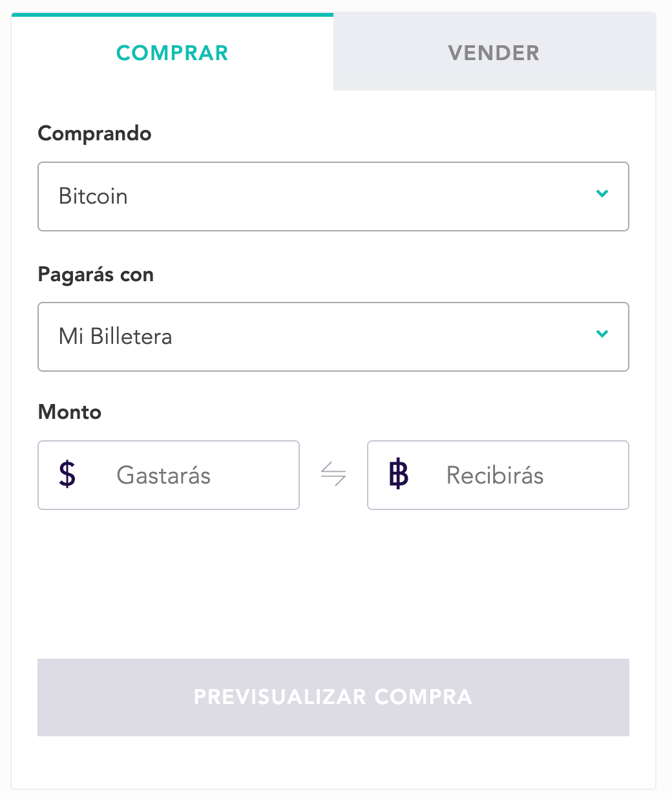This screenshot has width=672, height=799.
Task: Focus the Recibirás placeholder text
Action: tap(495, 475)
